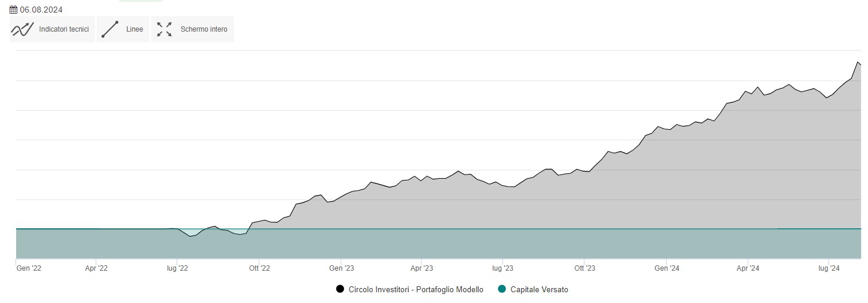Click the Gen '22 axis label
Image resolution: width=868 pixels, height=303 pixels.
29,269
